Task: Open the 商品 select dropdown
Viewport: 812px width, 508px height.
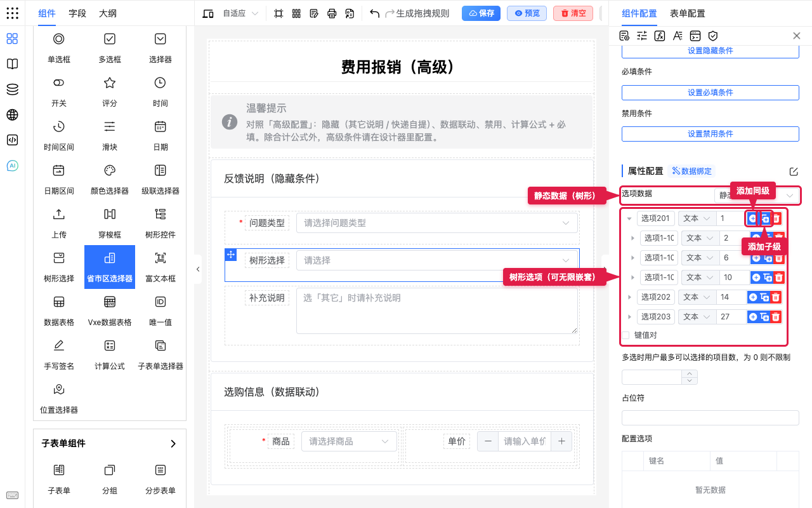Action: coord(349,441)
